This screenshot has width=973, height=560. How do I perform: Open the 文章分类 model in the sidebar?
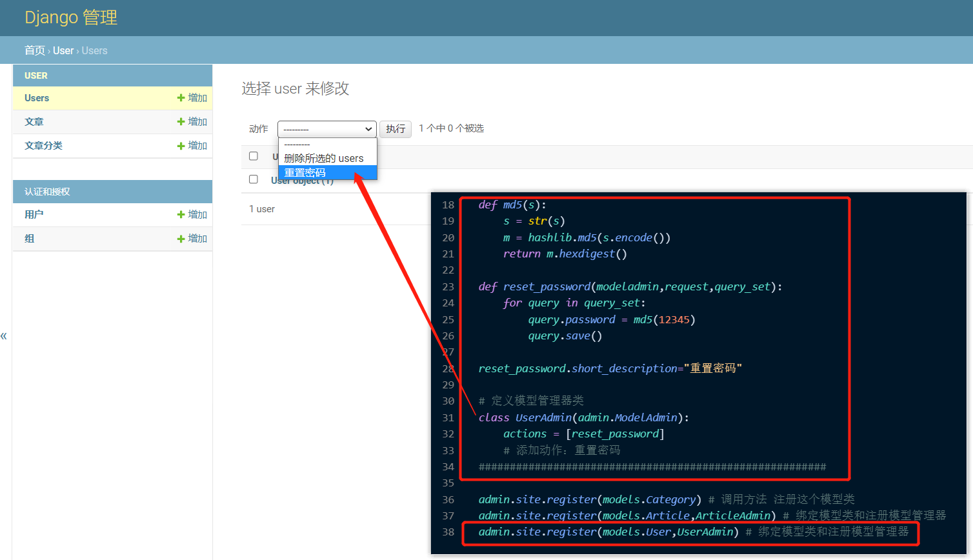43,146
